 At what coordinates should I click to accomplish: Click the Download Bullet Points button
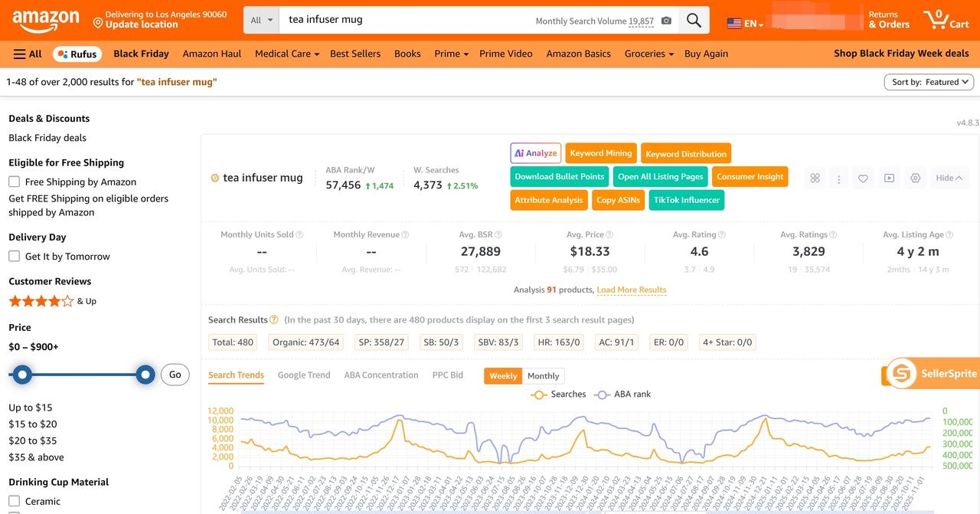click(x=559, y=176)
